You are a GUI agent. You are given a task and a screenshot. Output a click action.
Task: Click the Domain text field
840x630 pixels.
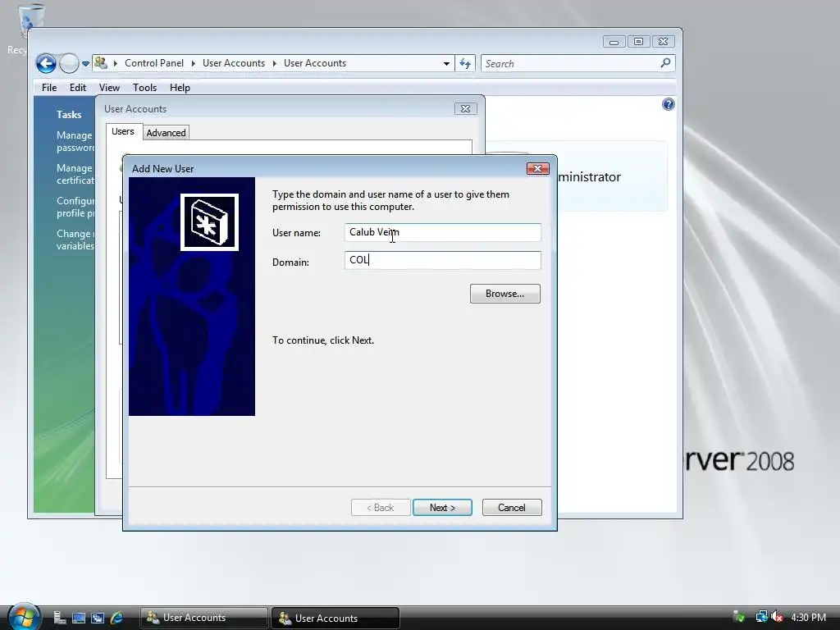(x=442, y=260)
